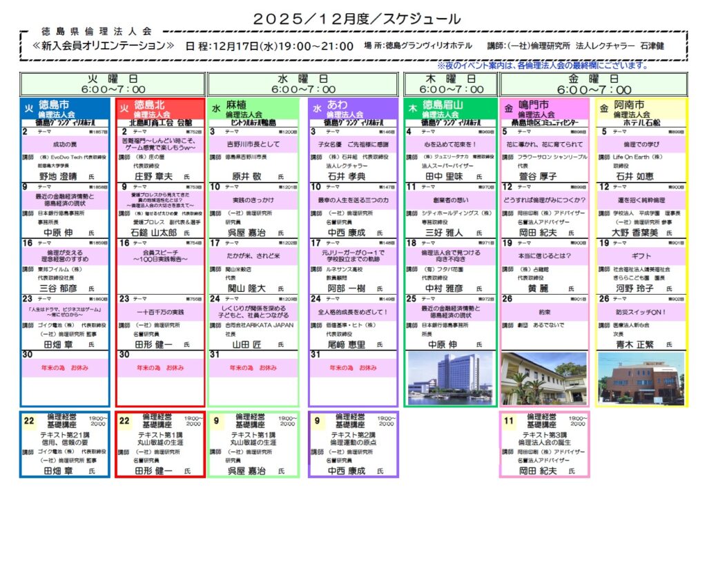Click the 火 marker in the 徳島市 header

coord(29,108)
